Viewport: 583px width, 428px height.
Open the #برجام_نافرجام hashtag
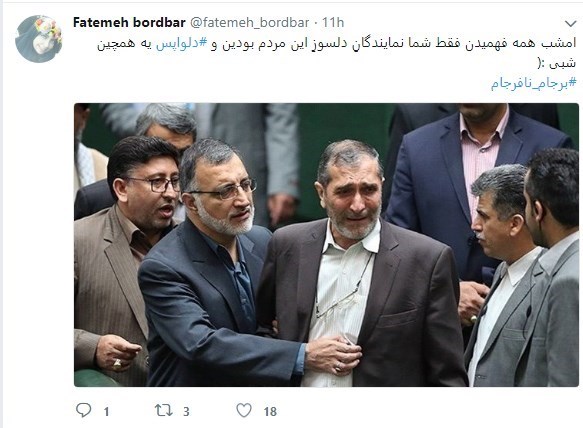(534, 83)
